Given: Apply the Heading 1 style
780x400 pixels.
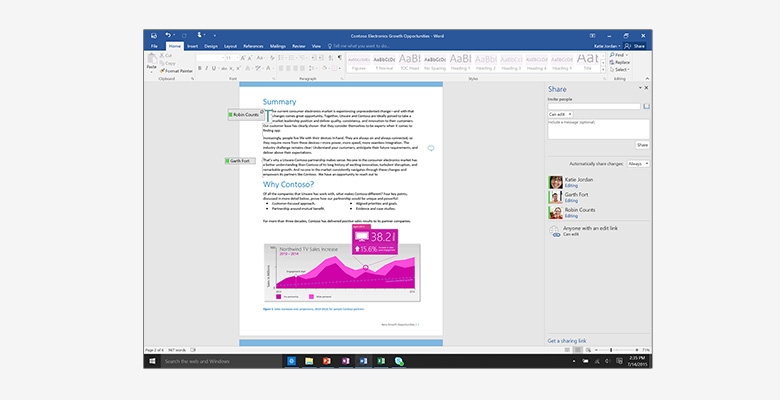Looking at the screenshot, I should coord(460,63).
